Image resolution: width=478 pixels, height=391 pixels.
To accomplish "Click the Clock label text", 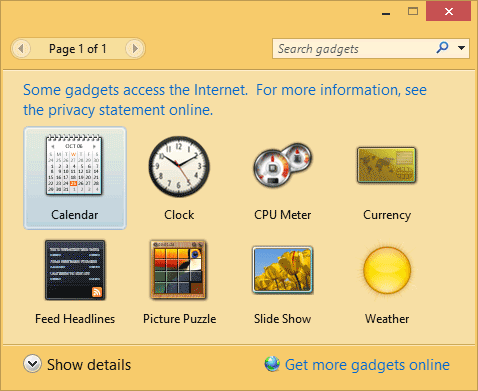I will pos(179,215).
